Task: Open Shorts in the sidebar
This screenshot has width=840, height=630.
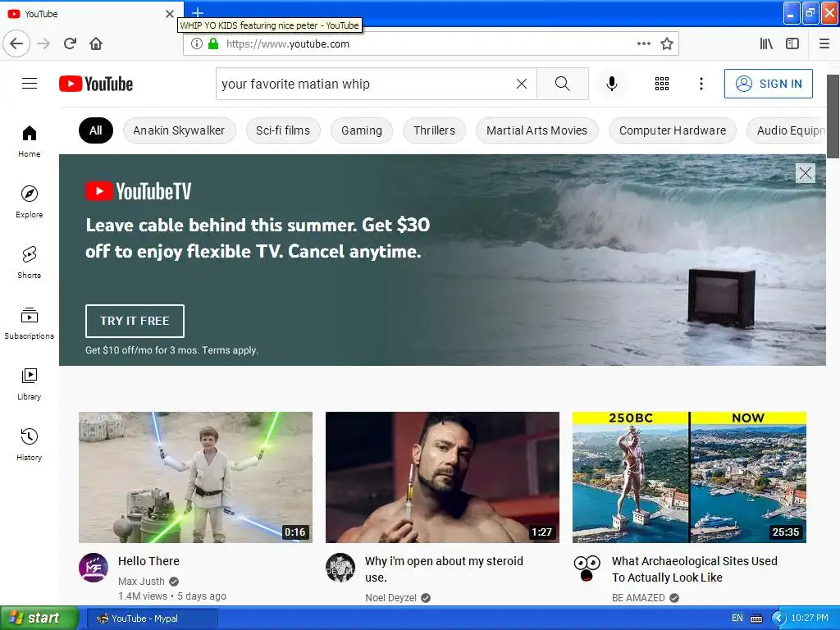Action: [x=29, y=262]
